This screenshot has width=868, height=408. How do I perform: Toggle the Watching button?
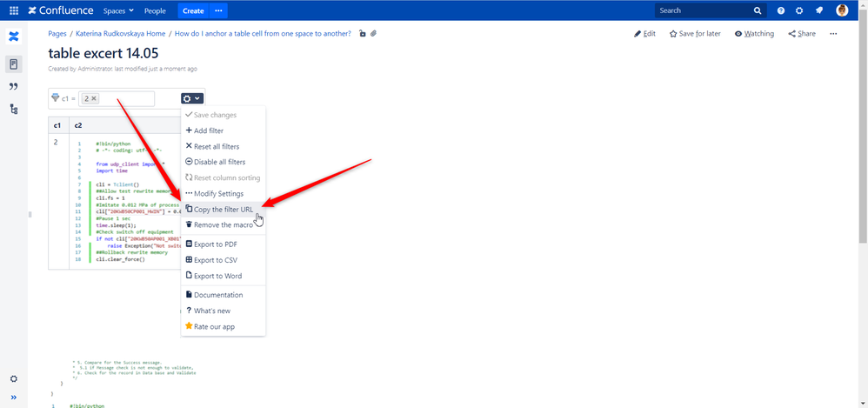(755, 34)
